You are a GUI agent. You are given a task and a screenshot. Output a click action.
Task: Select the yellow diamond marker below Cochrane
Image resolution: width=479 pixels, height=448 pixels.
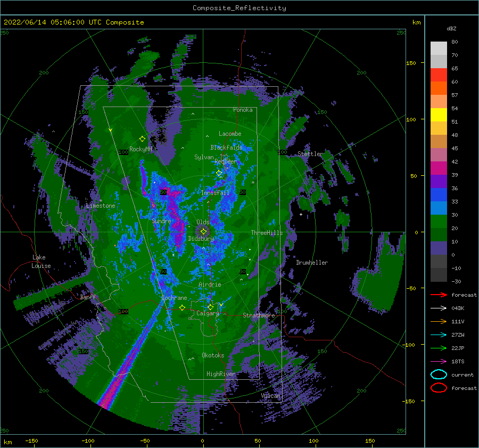(x=182, y=307)
